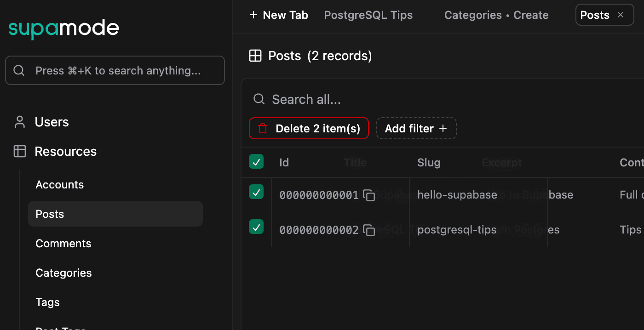
Task: Select the Posts tab
Action: point(595,15)
